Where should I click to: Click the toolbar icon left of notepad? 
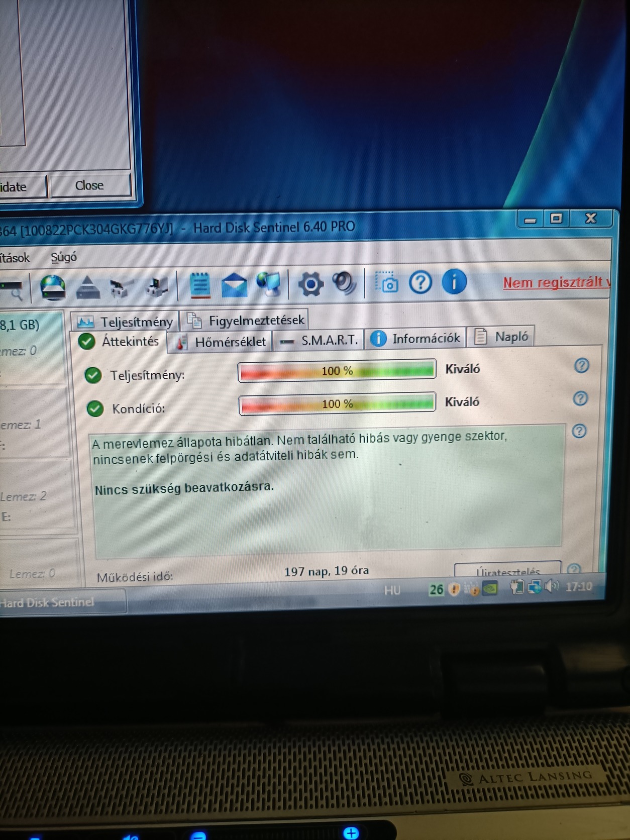[157, 288]
